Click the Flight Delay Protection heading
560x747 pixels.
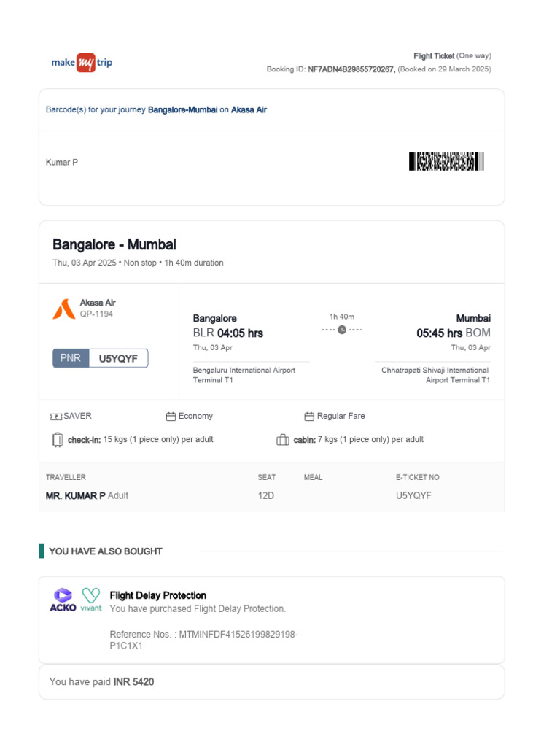tap(157, 595)
